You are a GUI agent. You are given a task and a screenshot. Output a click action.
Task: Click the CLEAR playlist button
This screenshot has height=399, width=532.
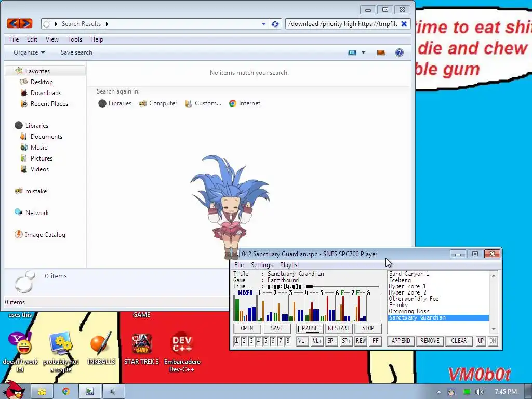(x=459, y=341)
